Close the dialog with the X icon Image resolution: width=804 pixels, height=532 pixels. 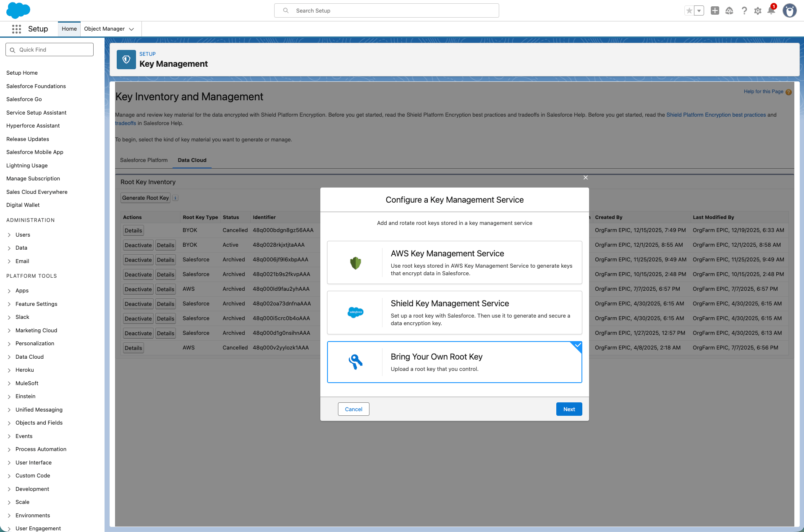[x=586, y=178]
